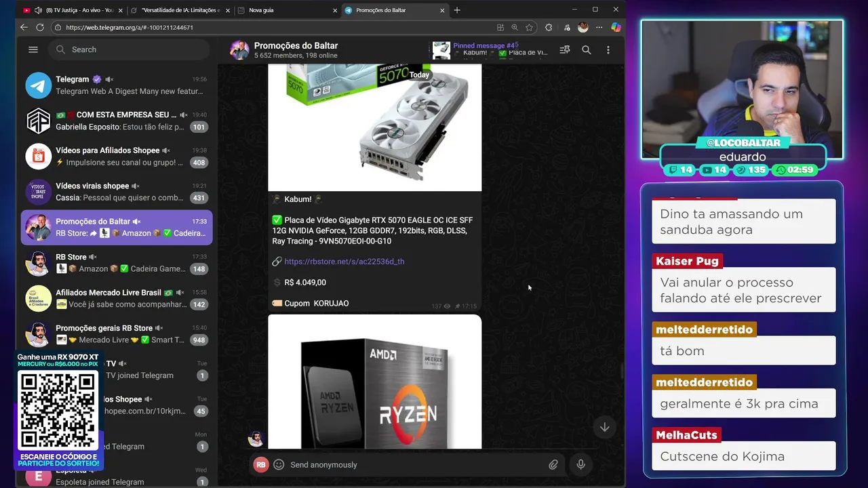Click the rbstore.net product link
This screenshot has height=488, width=868.
344,262
